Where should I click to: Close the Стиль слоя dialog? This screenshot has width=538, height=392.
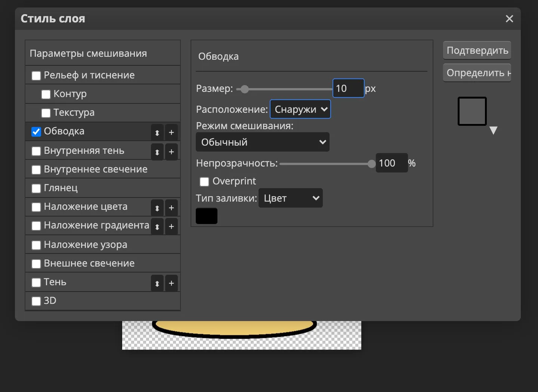click(x=509, y=19)
